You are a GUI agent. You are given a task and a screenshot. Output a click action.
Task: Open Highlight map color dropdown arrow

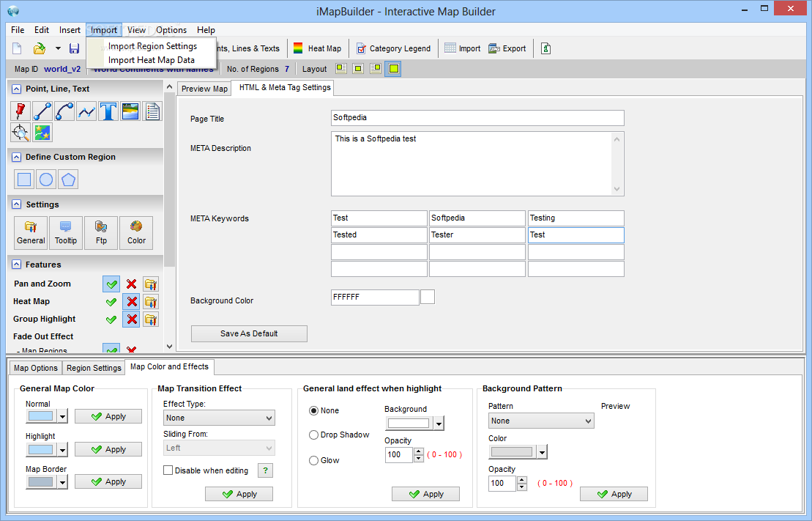[x=63, y=449]
